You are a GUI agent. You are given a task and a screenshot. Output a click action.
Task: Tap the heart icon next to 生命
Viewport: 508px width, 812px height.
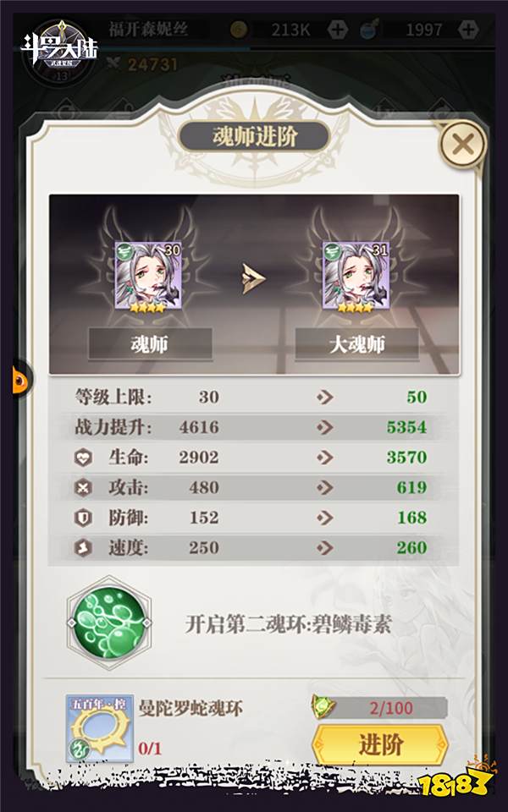click(x=83, y=458)
